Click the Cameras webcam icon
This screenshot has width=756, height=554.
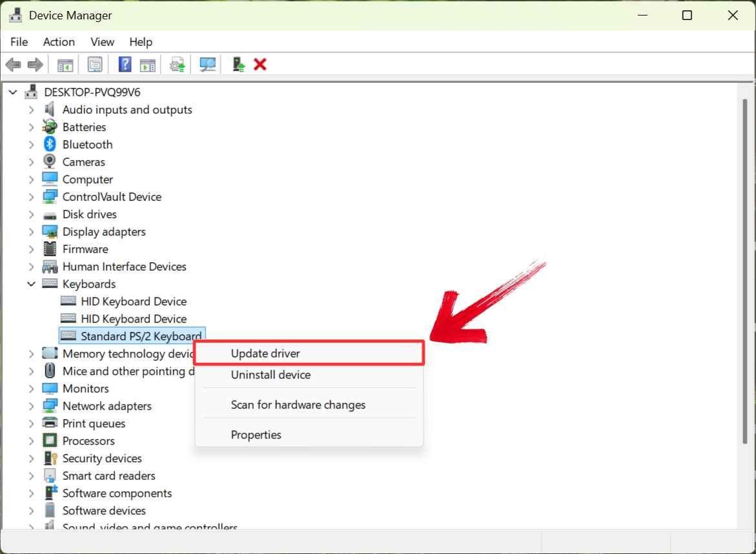pos(50,161)
